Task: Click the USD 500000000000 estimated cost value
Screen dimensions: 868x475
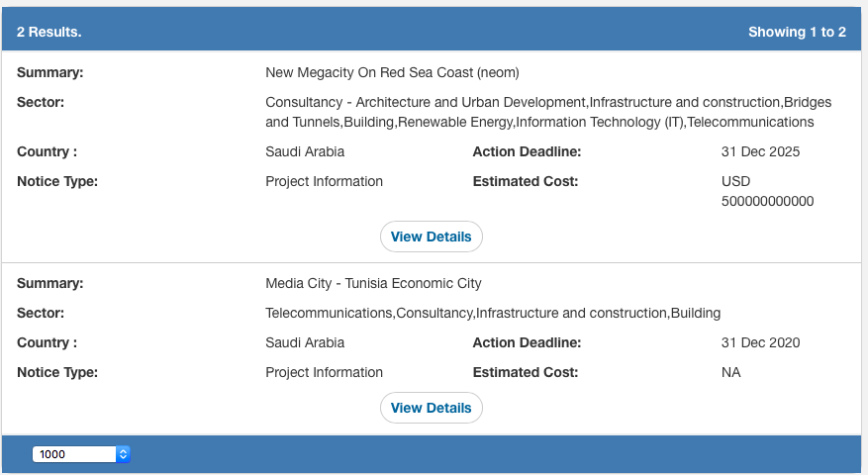Action: coord(767,191)
